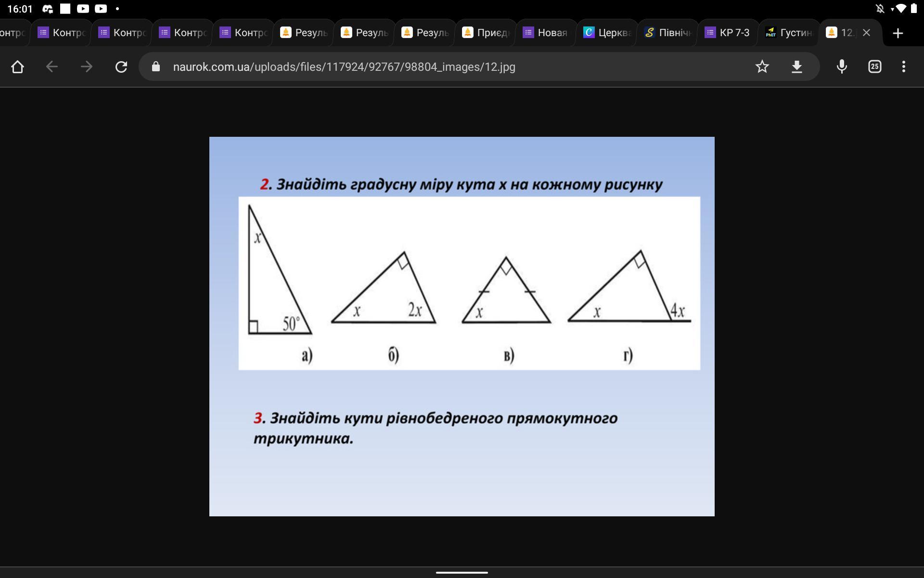The image size is (924, 578).
Task: Open the tab switcher showing 25
Action: [x=874, y=66]
